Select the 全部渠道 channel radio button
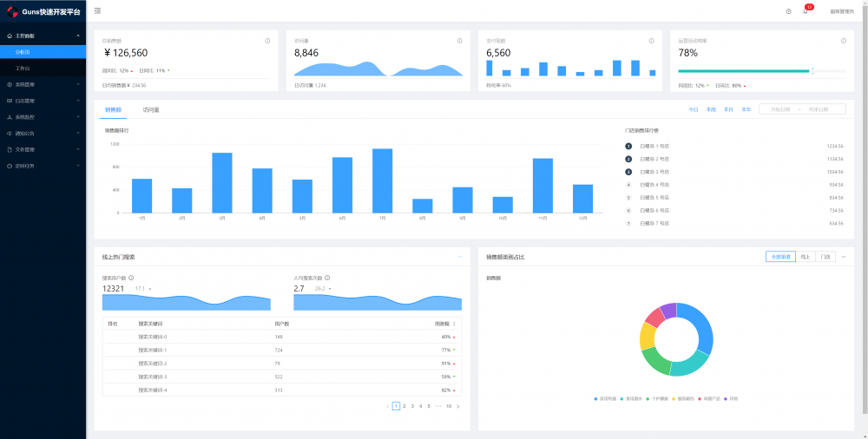Screen dimensions: 868x439 [780, 257]
